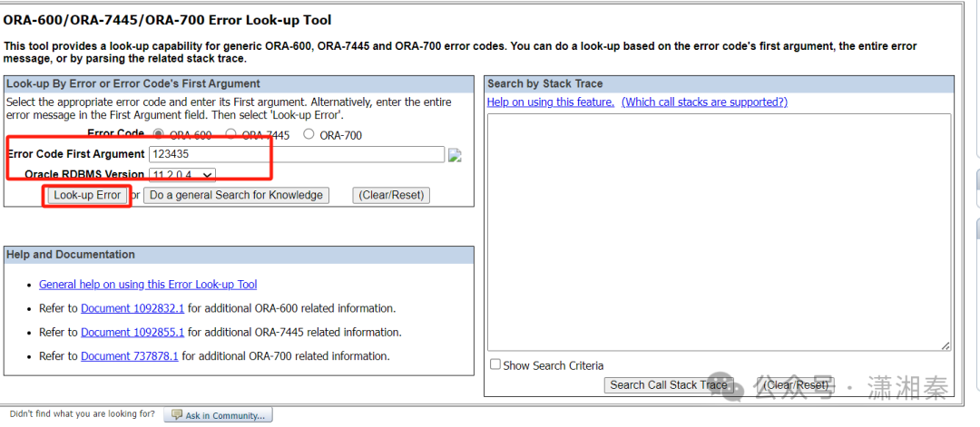Select the ORA-700 radio button
The height and width of the screenshot is (427, 980).
(309, 134)
